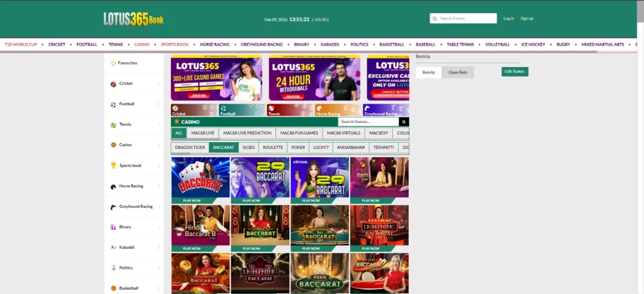
Task: Open T20 WORLD CUP in top navigation
Action: pyautogui.click(x=21, y=45)
